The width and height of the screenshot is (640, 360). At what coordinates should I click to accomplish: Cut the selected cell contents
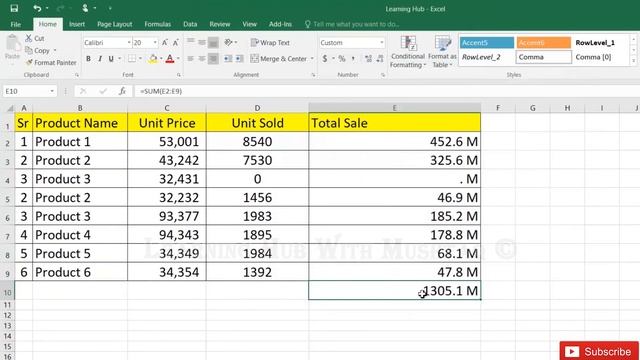click(x=35, y=38)
